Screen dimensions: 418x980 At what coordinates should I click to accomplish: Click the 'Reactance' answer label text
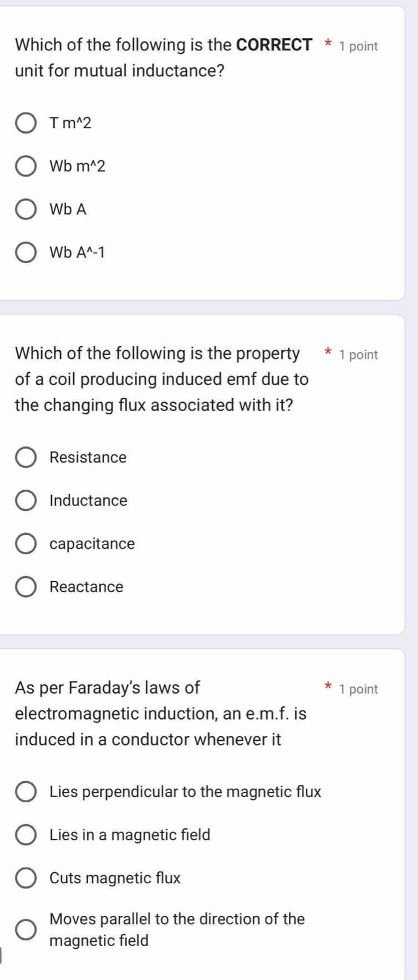[x=86, y=587]
